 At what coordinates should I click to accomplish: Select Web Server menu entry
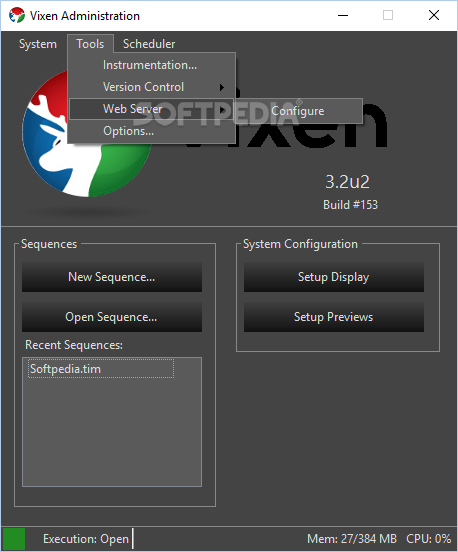pos(152,109)
